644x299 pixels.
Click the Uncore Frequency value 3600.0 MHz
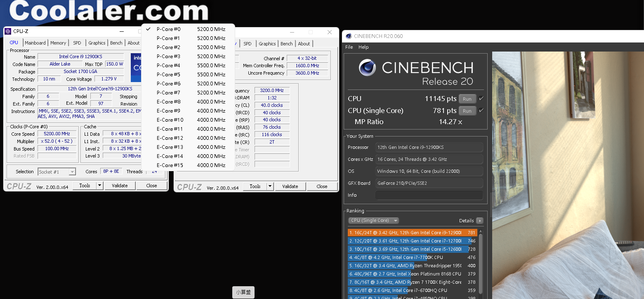tap(307, 73)
